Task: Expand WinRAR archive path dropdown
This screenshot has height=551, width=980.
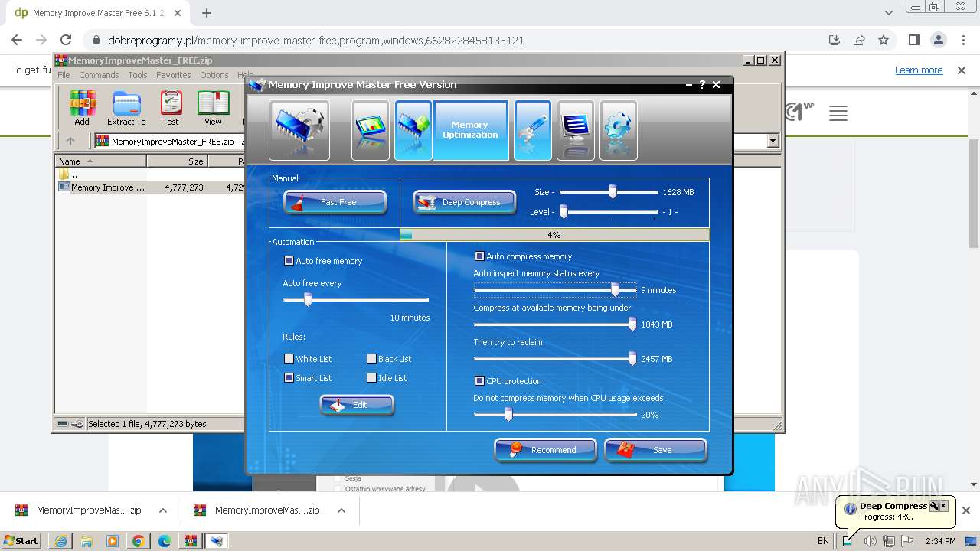Action: (x=773, y=141)
